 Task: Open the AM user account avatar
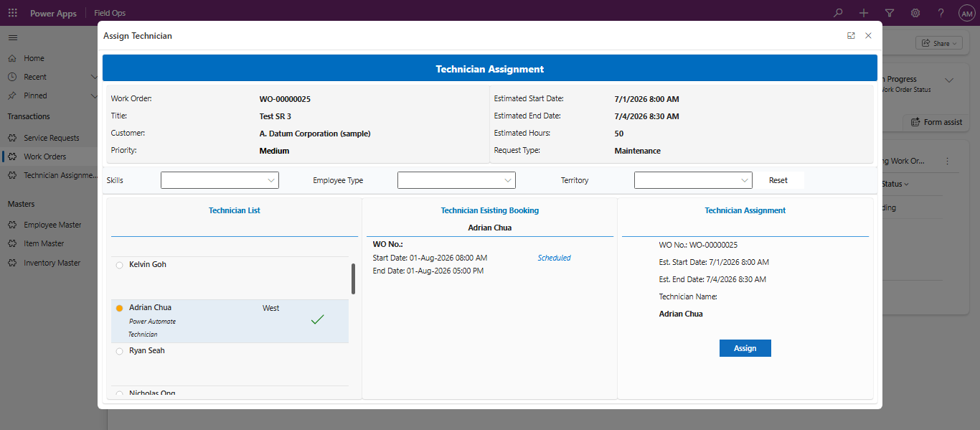(966, 13)
